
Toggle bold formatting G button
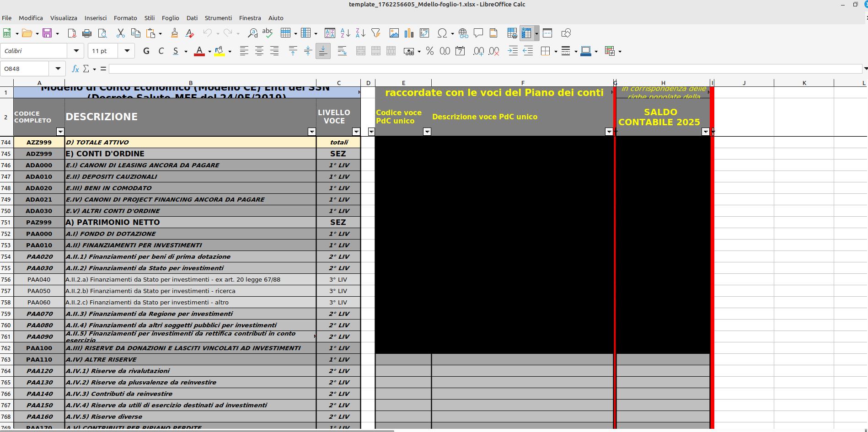click(x=146, y=51)
